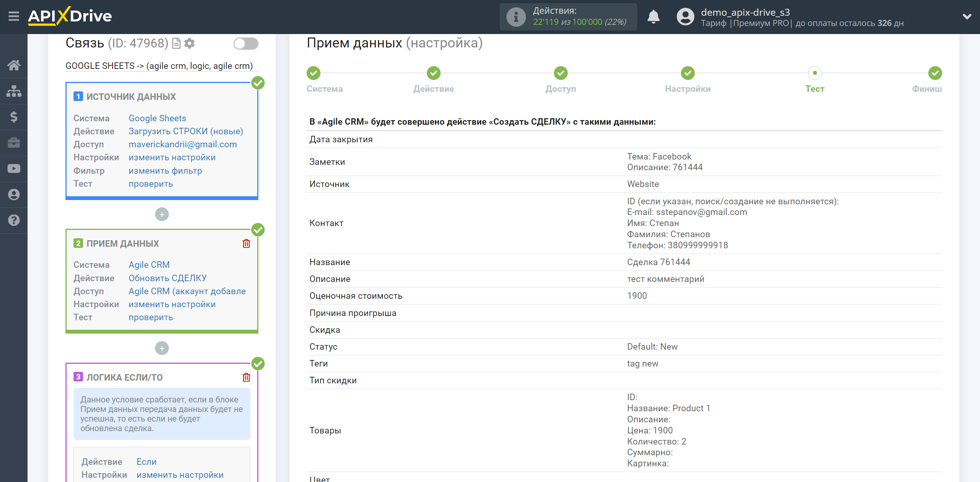Click the ApiX-Drive logo
Viewport: 980px width, 482px height.
(x=70, y=16)
